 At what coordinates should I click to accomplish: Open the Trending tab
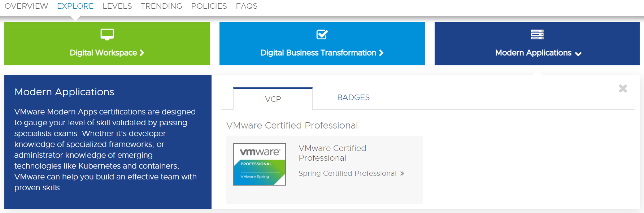(161, 6)
